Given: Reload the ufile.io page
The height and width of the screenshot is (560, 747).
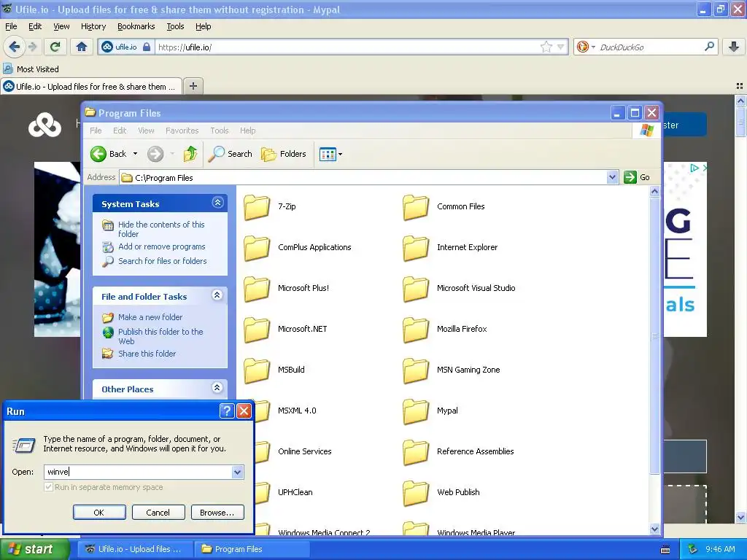Looking at the screenshot, I should (x=55, y=47).
